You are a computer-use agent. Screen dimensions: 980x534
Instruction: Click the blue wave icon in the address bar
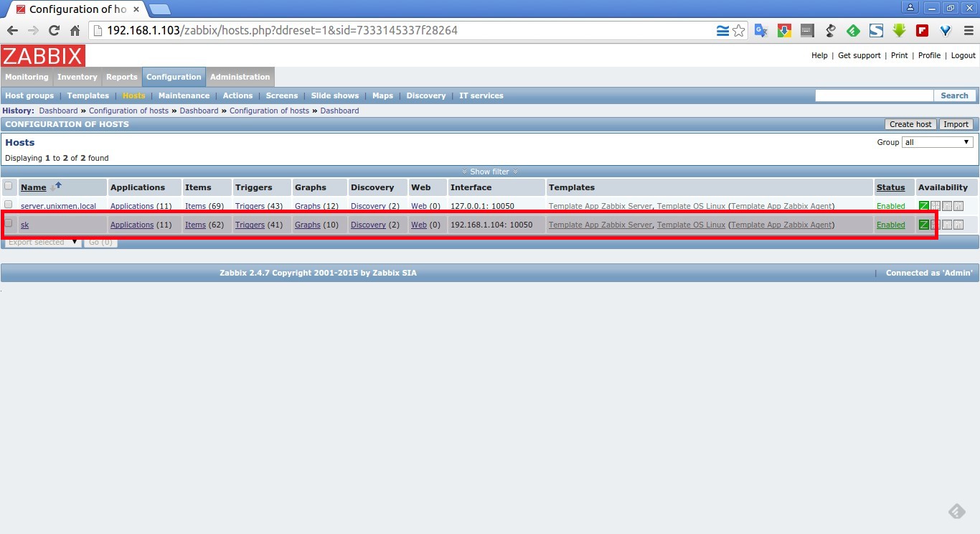(722, 31)
